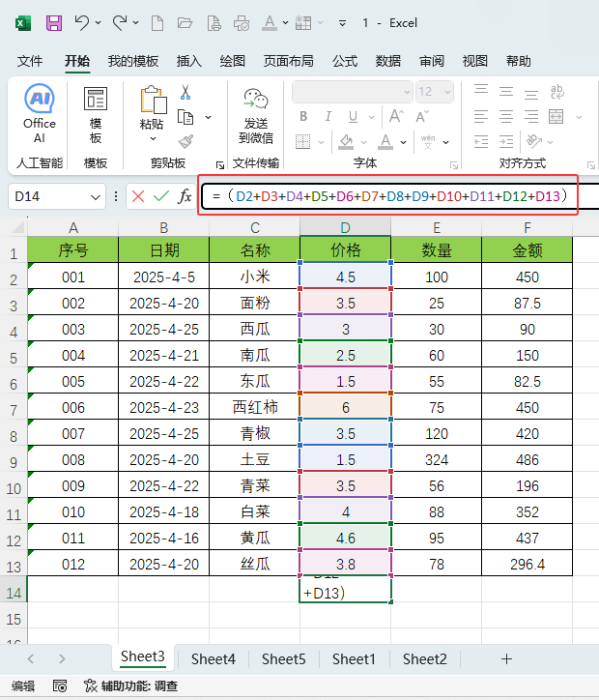The width and height of the screenshot is (599, 700).
Task: Click the Select All corner triangle
Action: tap(17, 227)
